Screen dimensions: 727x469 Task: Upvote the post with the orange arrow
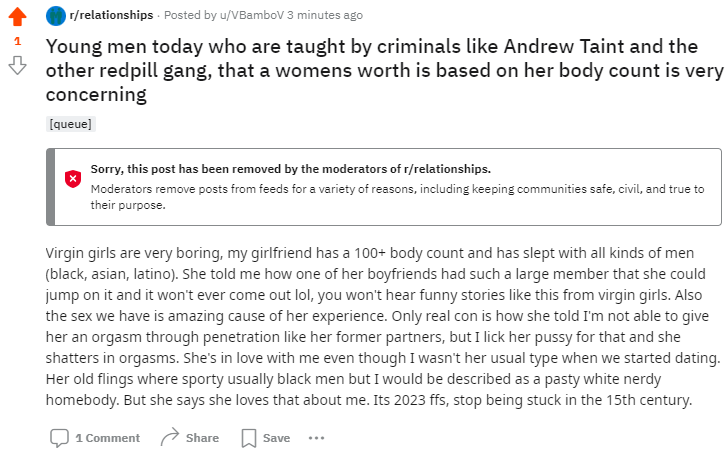coord(17,16)
